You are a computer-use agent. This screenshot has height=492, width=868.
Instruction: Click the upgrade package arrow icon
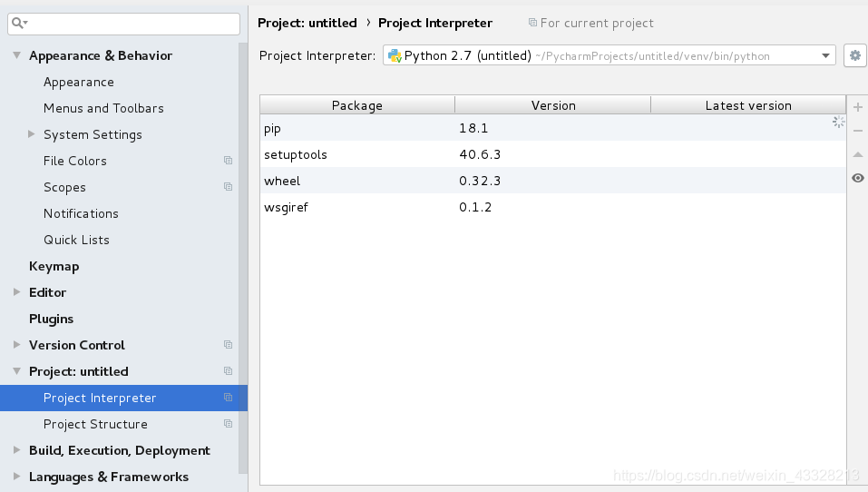click(x=857, y=154)
